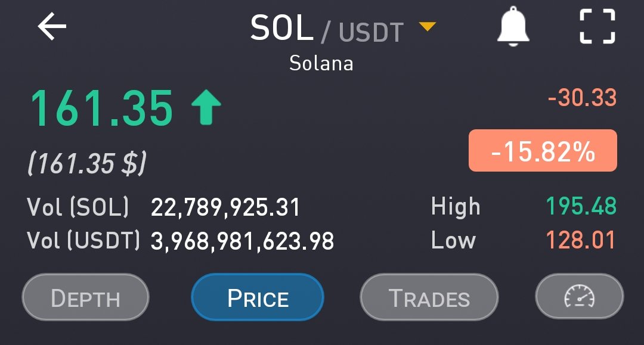
Task: Open price alerts with the bell icon
Action: pyautogui.click(x=513, y=28)
